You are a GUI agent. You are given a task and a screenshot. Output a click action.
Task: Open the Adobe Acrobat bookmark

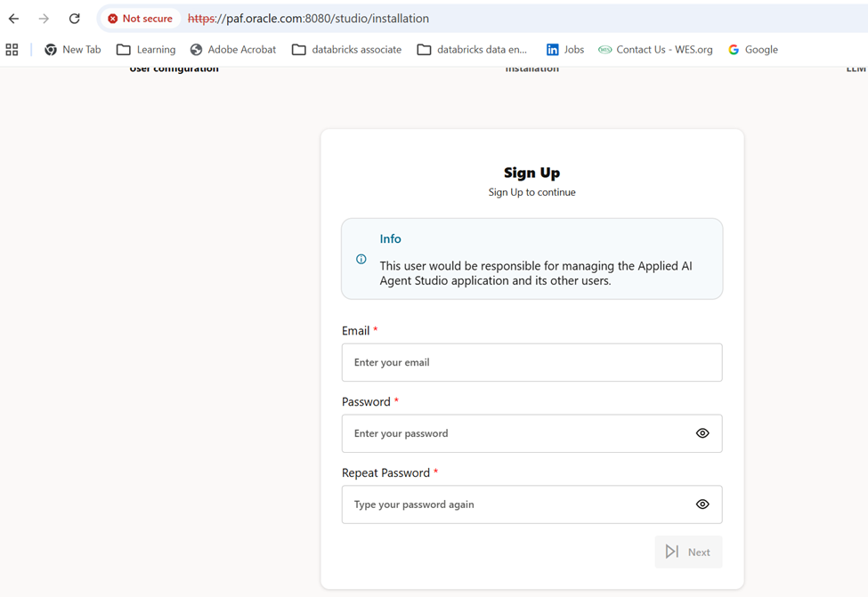(233, 49)
